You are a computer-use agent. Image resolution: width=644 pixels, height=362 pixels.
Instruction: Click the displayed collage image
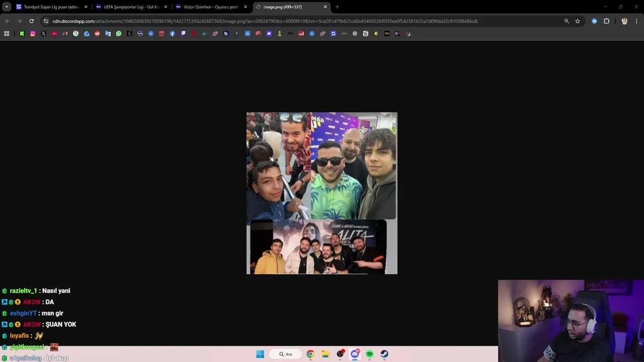pyautogui.click(x=322, y=193)
